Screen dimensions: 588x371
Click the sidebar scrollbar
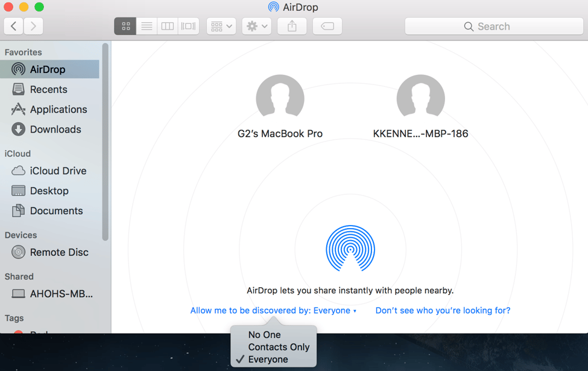pyautogui.click(x=106, y=142)
